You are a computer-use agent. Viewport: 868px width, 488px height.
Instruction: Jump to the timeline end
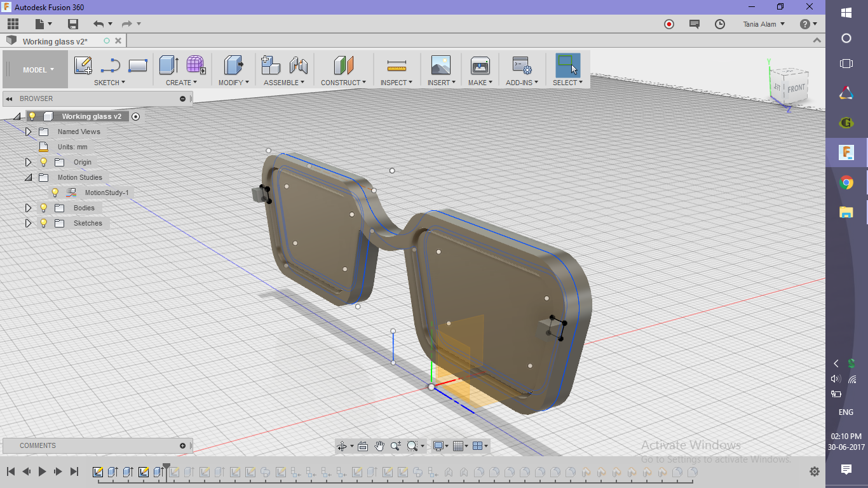coord(74,471)
